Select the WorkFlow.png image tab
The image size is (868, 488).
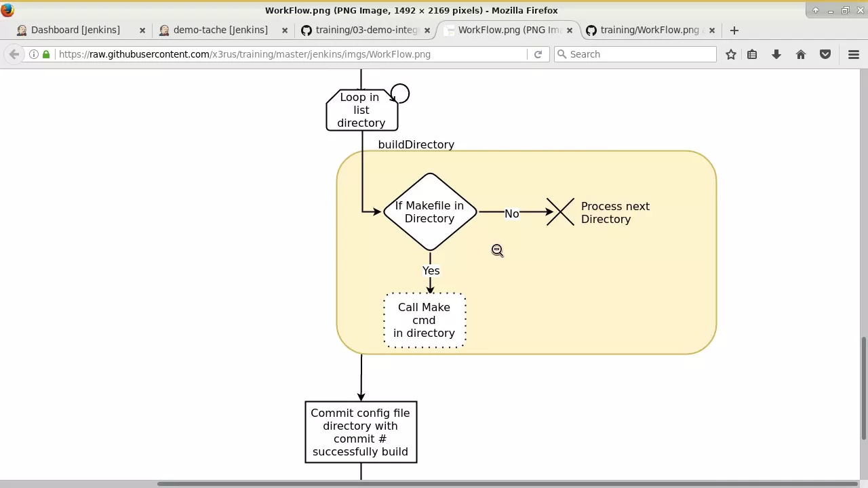click(x=509, y=30)
